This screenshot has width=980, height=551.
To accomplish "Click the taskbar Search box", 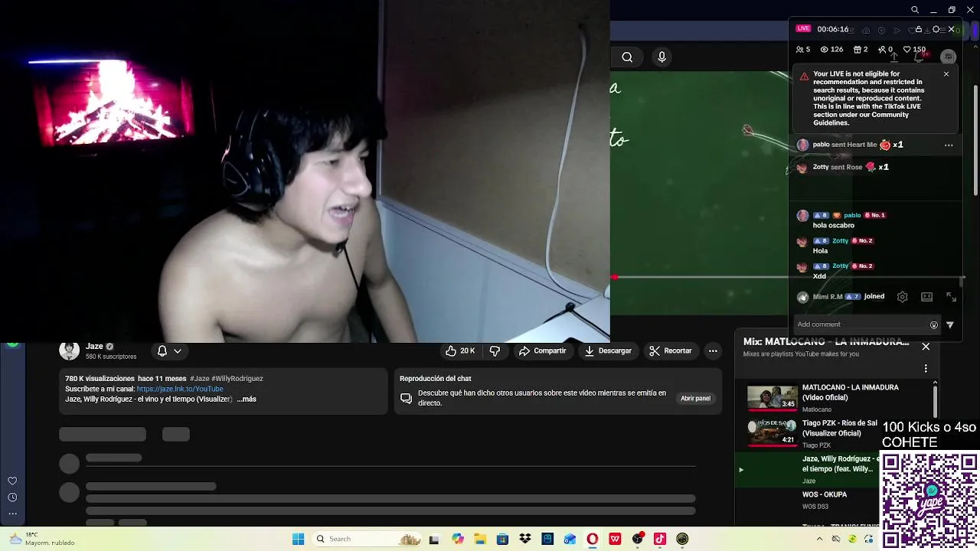I will pos(367,539).
